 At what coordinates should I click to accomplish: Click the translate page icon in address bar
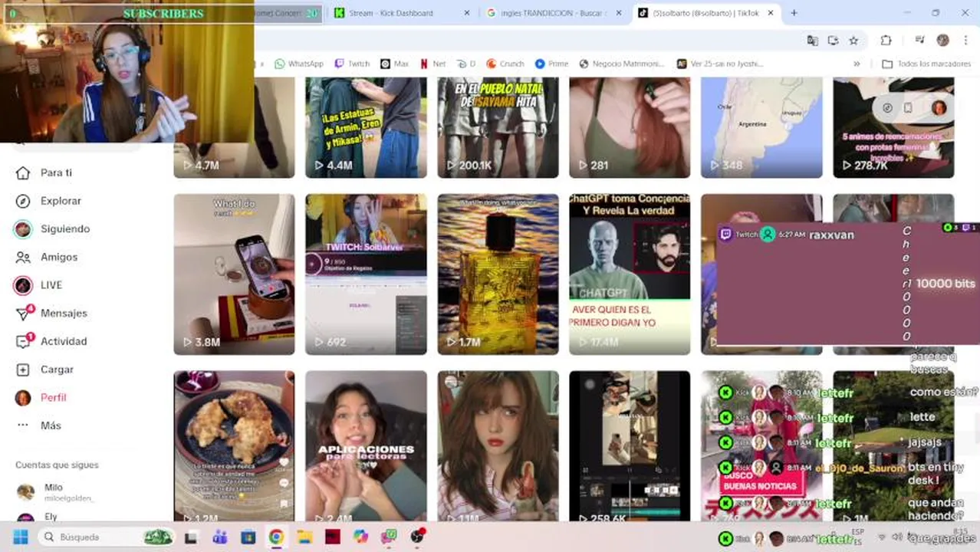pos(812,41)
